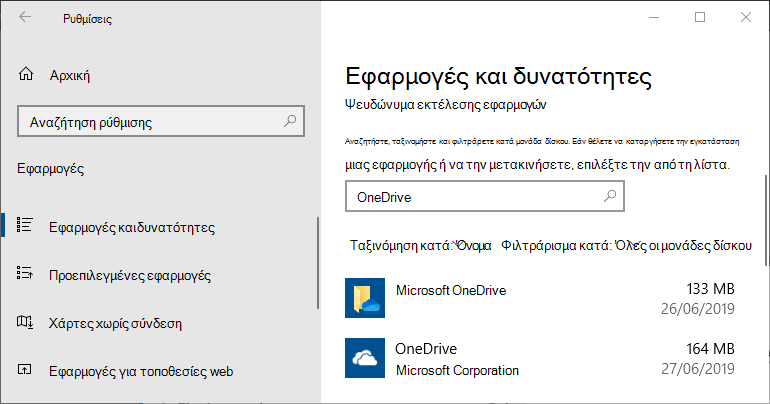Viewport: 770px width, 404px height.
Task: Open Προεπιλεγμένες εφαρμογές section
Action: [x=130, y=275]
